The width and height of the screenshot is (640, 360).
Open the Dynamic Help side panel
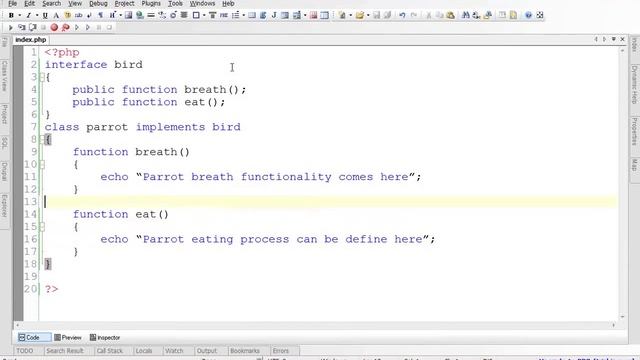[635, 85]
